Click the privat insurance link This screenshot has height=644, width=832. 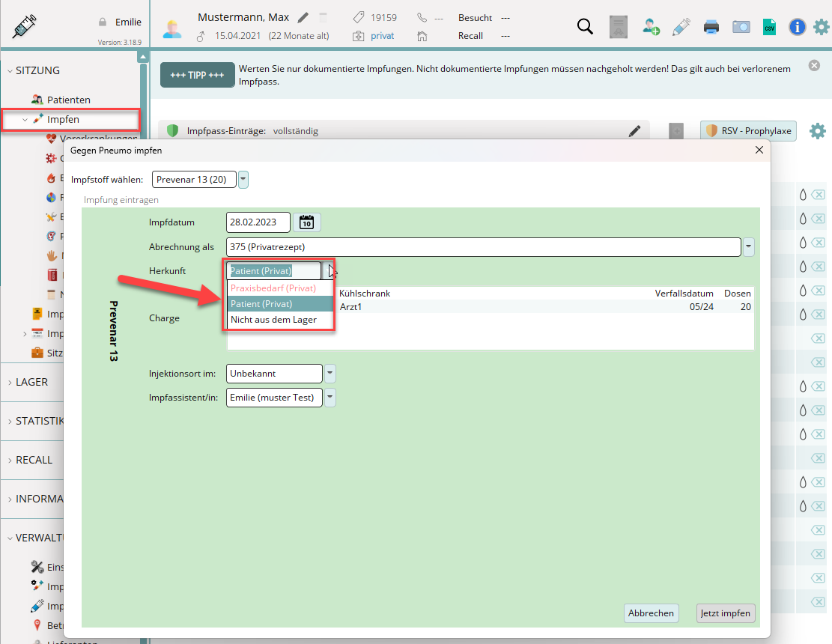[x=383, y=36]
